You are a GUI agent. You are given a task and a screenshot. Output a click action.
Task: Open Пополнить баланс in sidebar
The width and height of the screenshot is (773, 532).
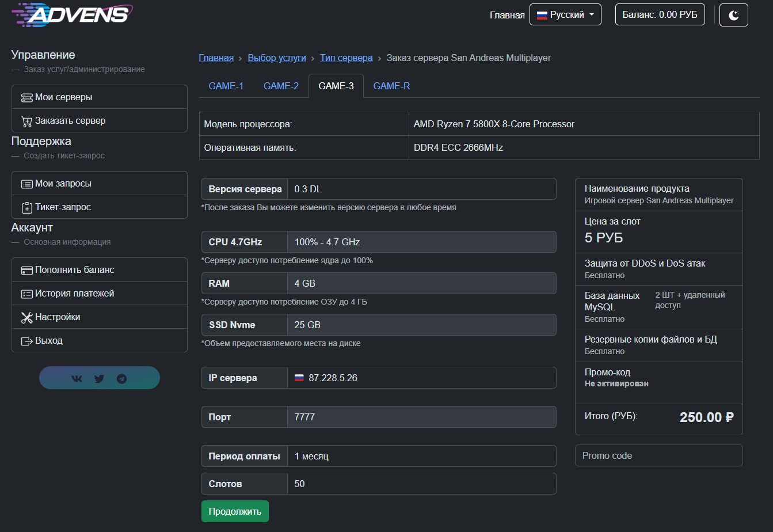coord(100,269)
